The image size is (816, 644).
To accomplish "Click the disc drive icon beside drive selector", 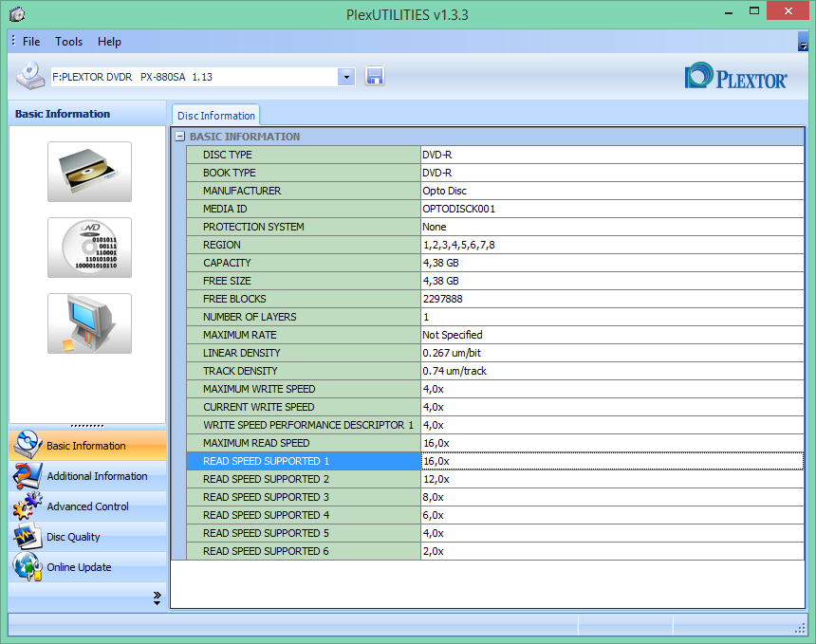I will pos(30,76).
